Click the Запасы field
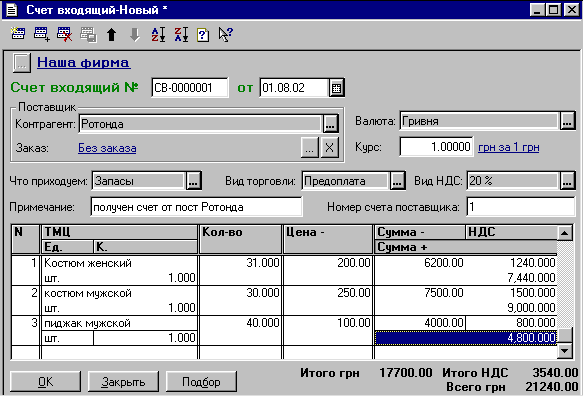 [x=139, y=181]
